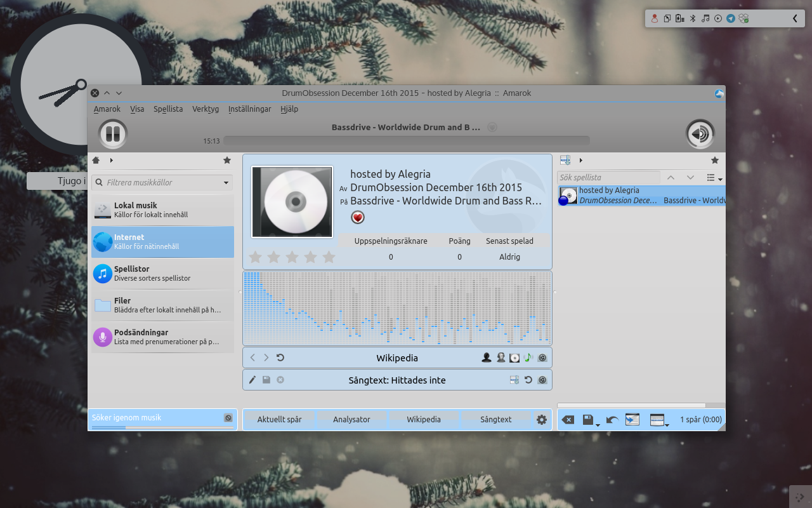Click the playlist bookmark star
The image size is (812, 508).
pyautogui.click(x=715, y=161)
